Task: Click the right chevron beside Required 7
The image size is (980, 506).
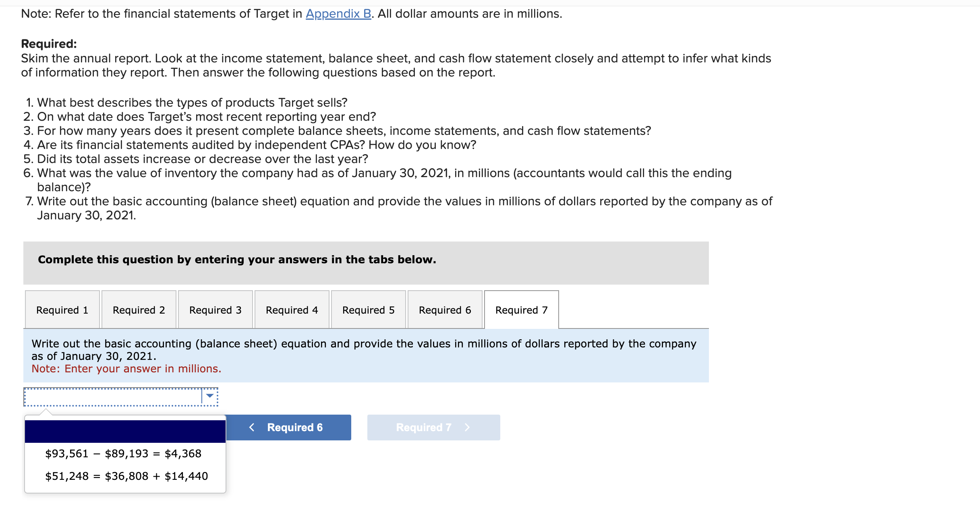Action: pyautogui.click(x=467, y=427)
